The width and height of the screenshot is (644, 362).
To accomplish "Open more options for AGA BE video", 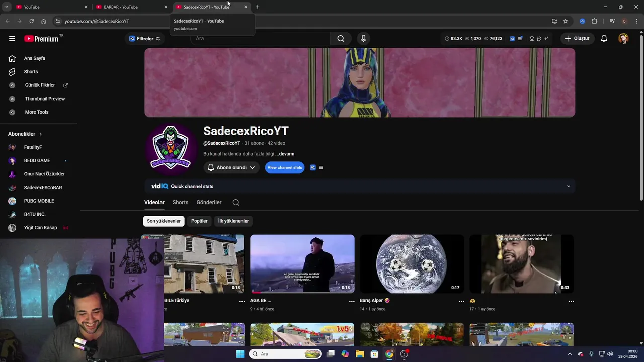I will 352,301.
